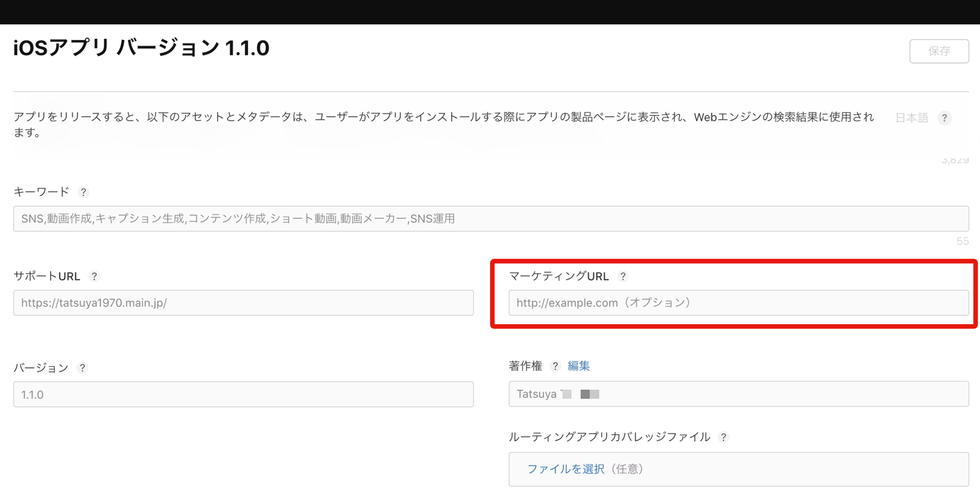Click the 著作権 field containing Tatsuya

point(738,394)
